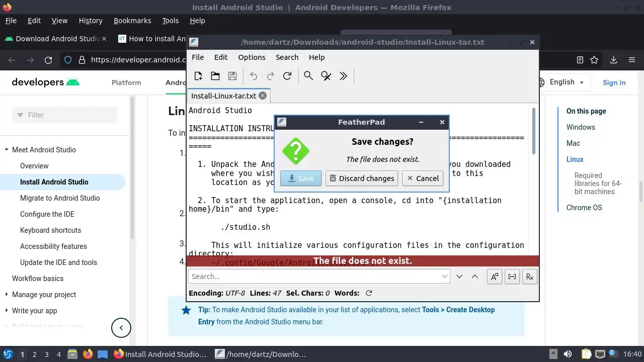Image resolution: width=644 pixels, height=362 pixels.
Task: Click Windows in On this page list
Action: 581,127
